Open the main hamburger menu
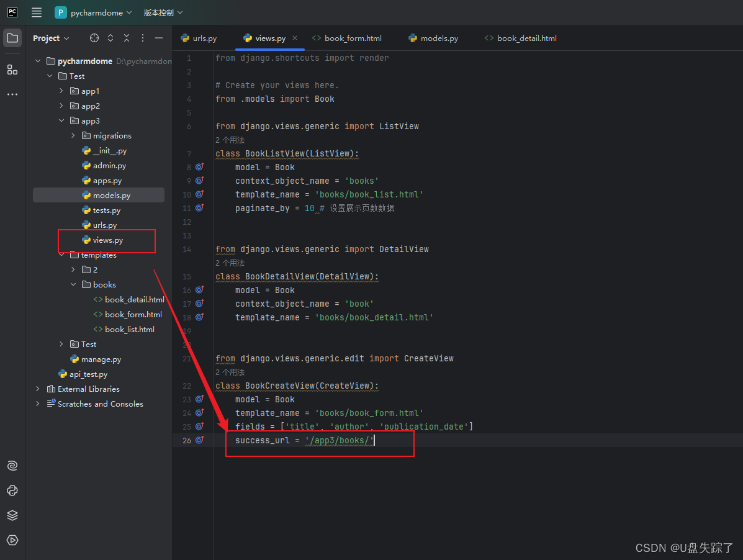This screenshot has height=560, width=743. pos(36,12)
